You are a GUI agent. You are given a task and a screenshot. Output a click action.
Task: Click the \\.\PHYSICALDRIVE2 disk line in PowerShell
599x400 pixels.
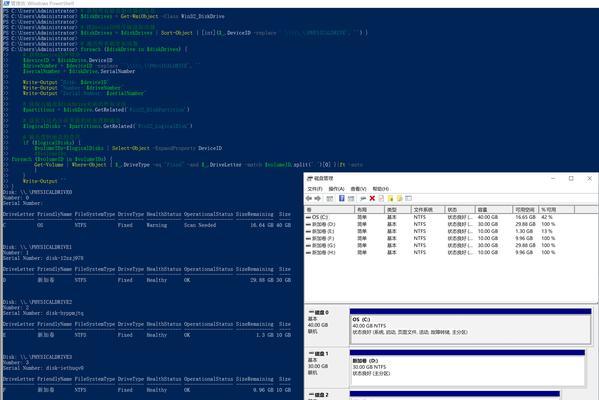click(37, 302)
